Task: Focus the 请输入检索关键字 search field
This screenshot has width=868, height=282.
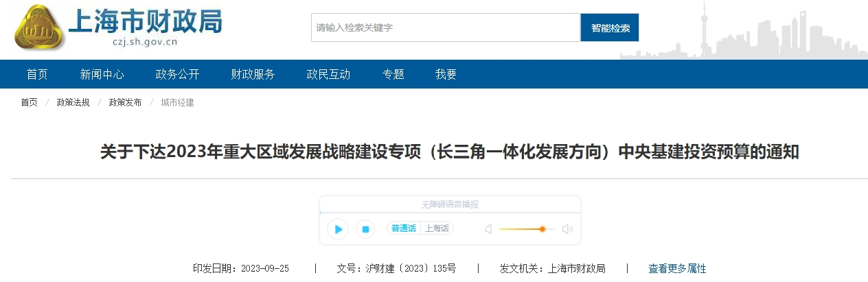Action: tap(446, 27)
